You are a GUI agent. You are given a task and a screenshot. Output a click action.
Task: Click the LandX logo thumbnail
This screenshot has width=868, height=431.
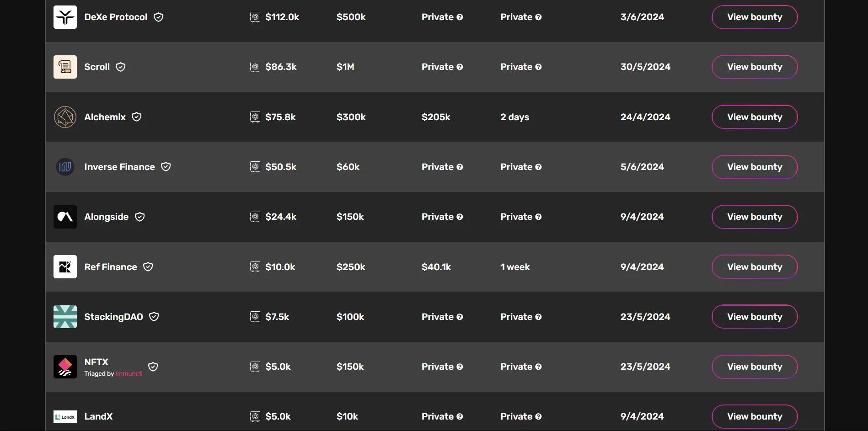[x=65, y=416]
